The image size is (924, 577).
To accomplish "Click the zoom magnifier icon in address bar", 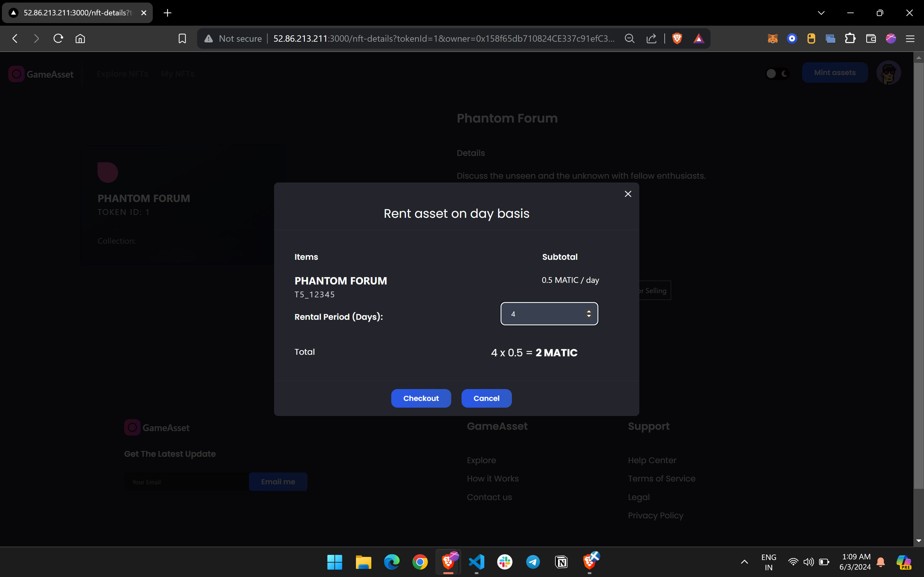I will (630, 38).
